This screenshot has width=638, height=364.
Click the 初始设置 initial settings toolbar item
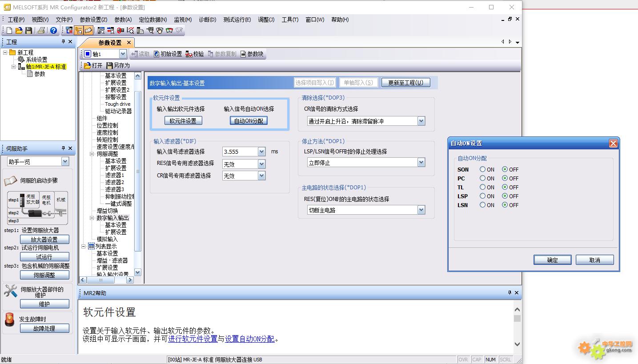tap(168, 54)
